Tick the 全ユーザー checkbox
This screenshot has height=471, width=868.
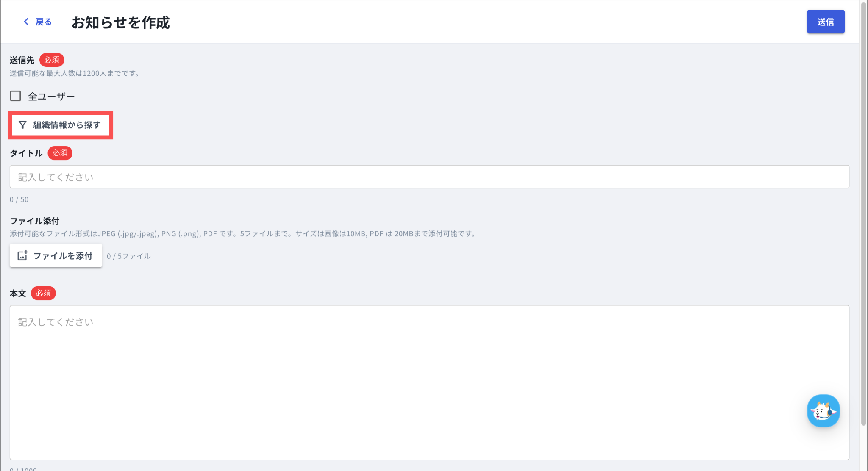point(16,96)
